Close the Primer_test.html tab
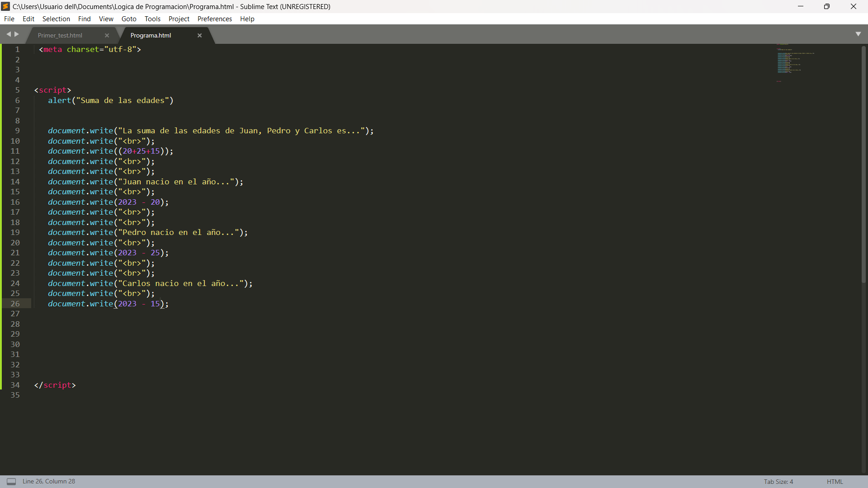The height and width of the screenshot is (488, 868). [x=107, y=35]
